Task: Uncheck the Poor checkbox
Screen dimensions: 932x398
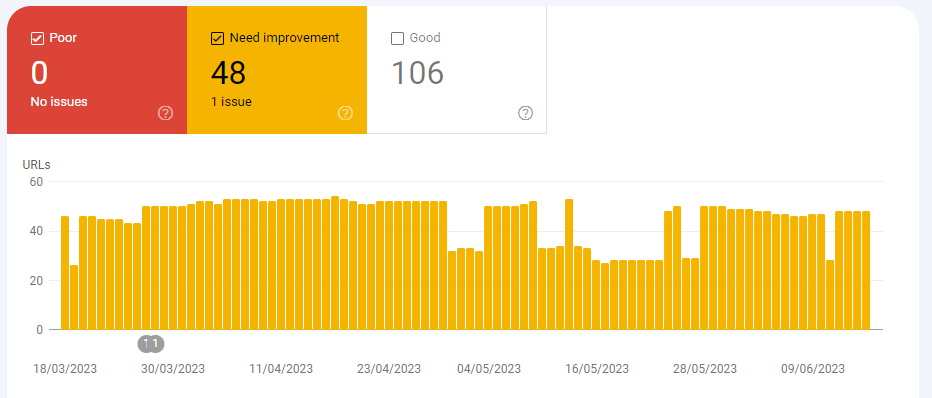Action: [x=37, y=39]
